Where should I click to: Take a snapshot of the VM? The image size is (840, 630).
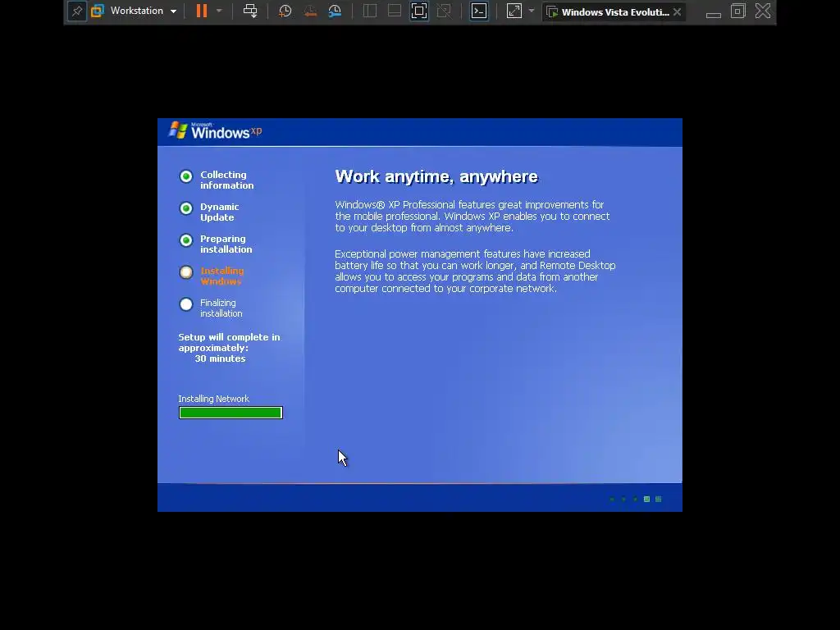[x=285, y=11]
